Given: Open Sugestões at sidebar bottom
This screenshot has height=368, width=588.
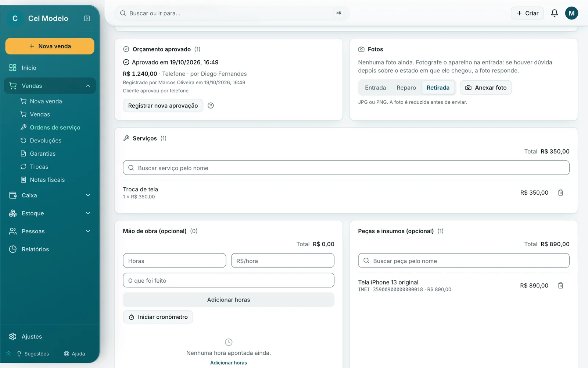Looking at the screenshot, I should (x=33, y=354).
